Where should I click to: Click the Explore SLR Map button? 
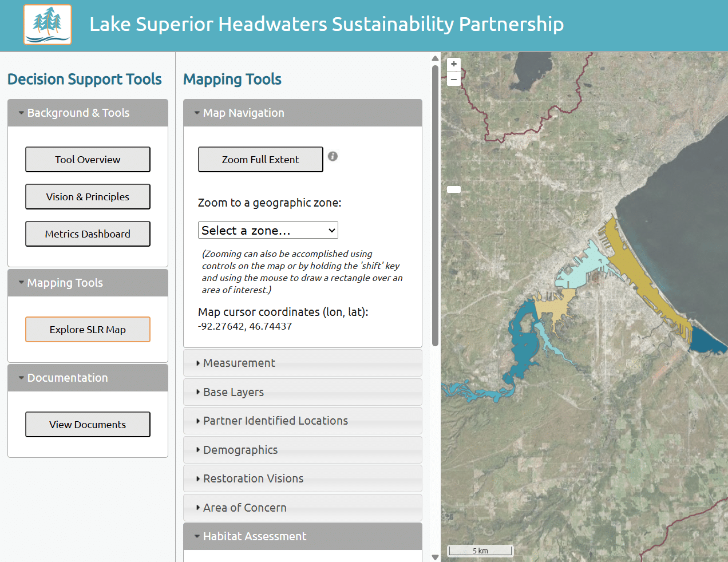pyautogui.click(x=88, y=329)
